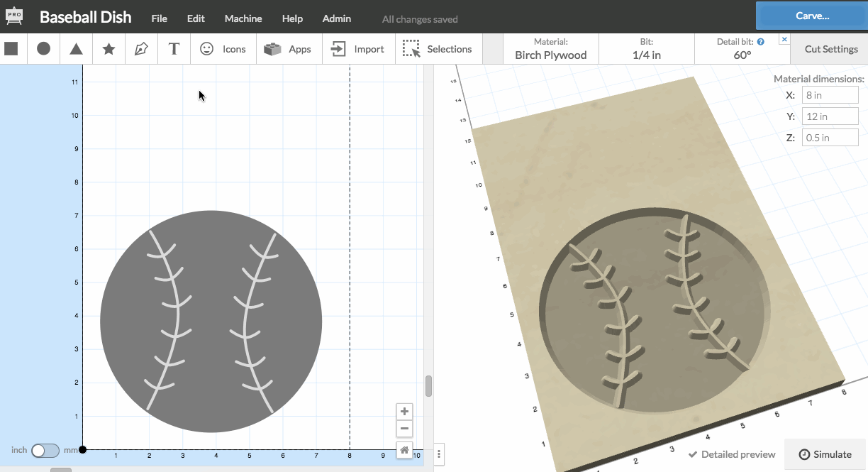Open the Apps panel
Image resolution: width=868 pixels, height=472 pixels.
tap(288, 49)
